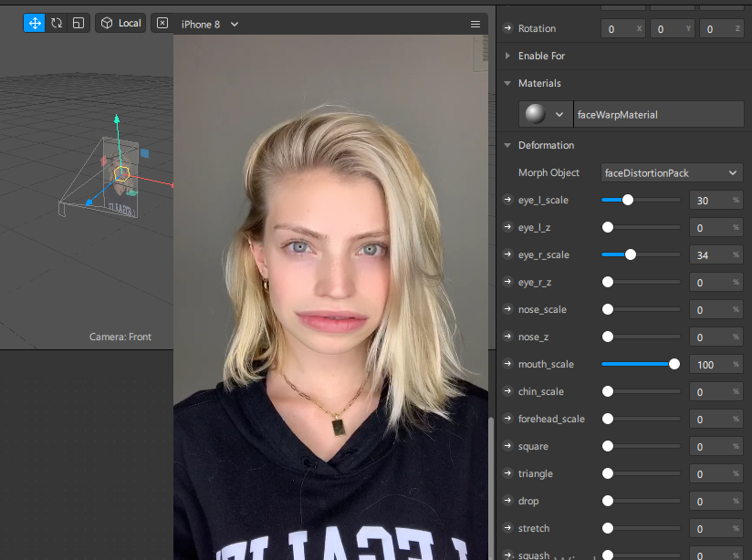Expand the Enable For section

point(507,56)
